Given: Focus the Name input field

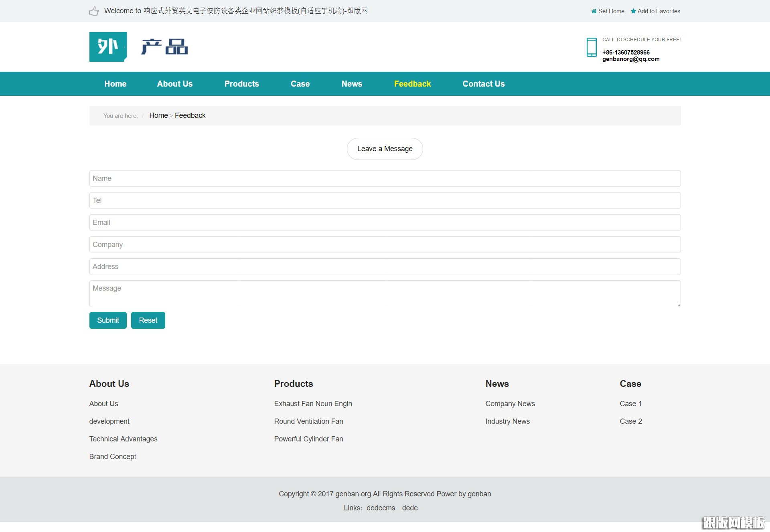Looking at the screenshot, I should pyautogui.click(x=385, y=178).
